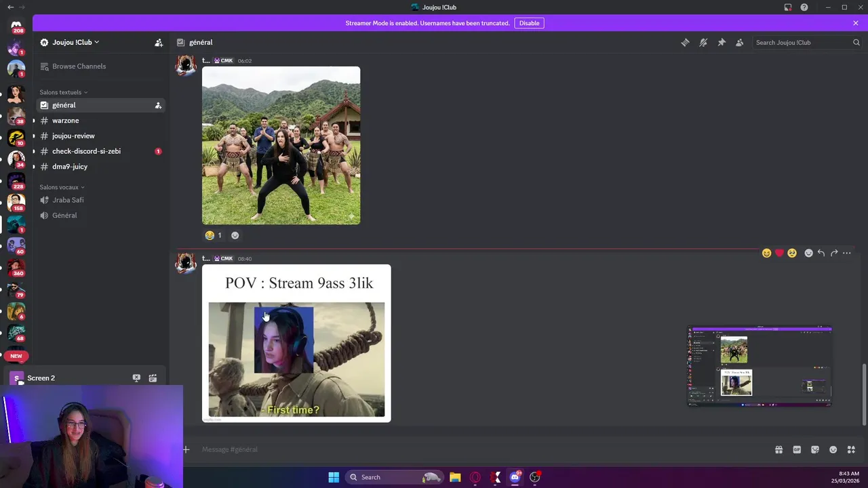Click the Discord back navigation arrow

point(10,7)
